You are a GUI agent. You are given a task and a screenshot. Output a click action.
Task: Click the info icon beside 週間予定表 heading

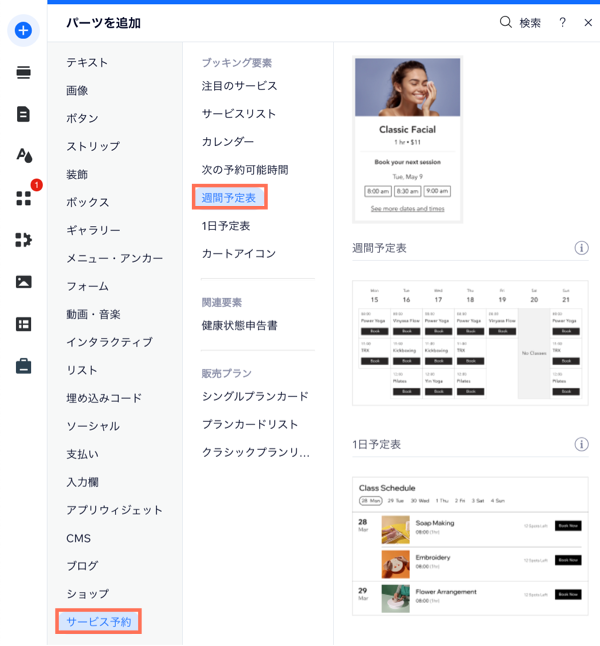point(581,248)
